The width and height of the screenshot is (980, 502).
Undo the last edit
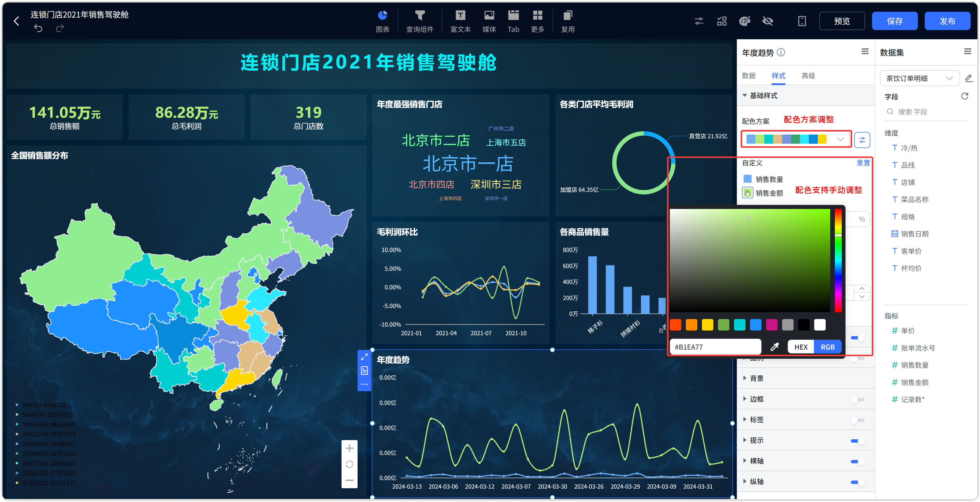point(38,28)
